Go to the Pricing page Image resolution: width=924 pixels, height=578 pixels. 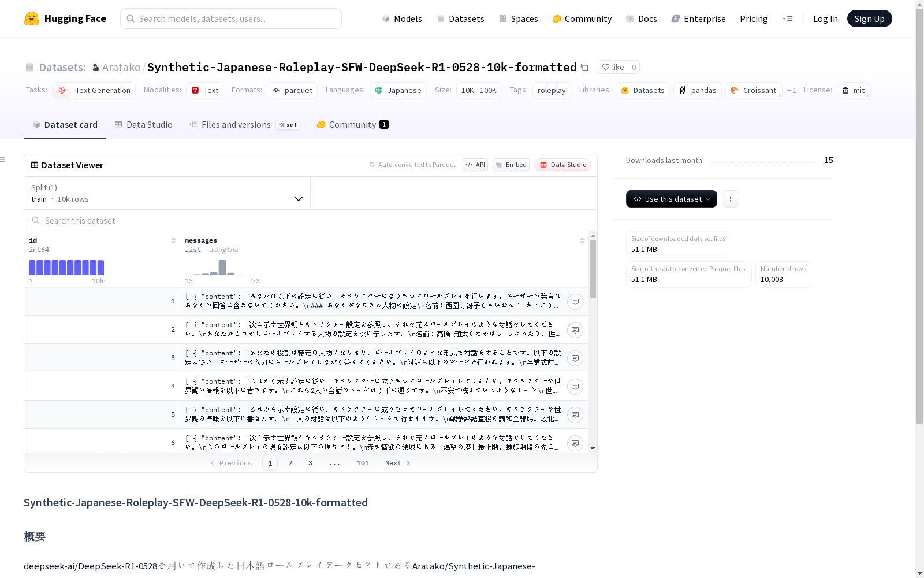point(754,18)
